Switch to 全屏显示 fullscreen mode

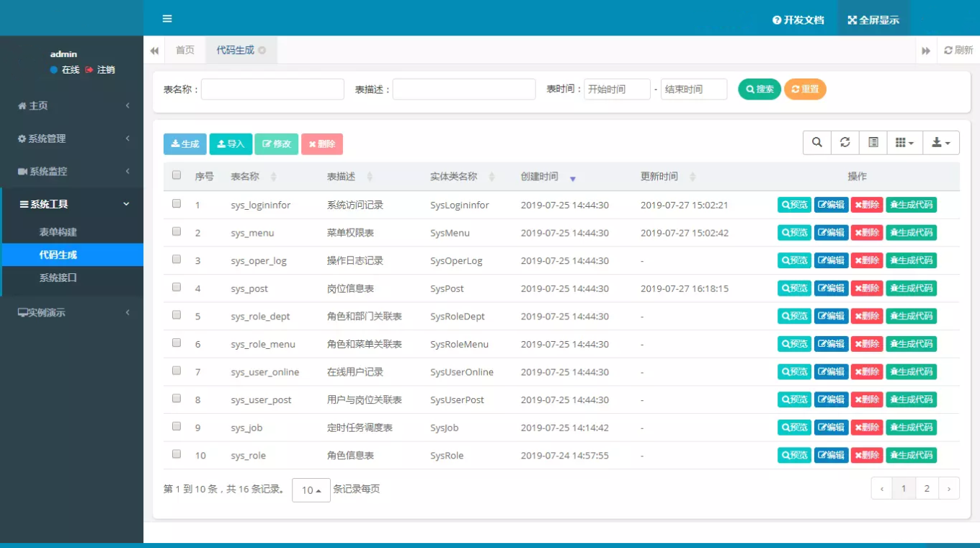[x=873, y=20]
